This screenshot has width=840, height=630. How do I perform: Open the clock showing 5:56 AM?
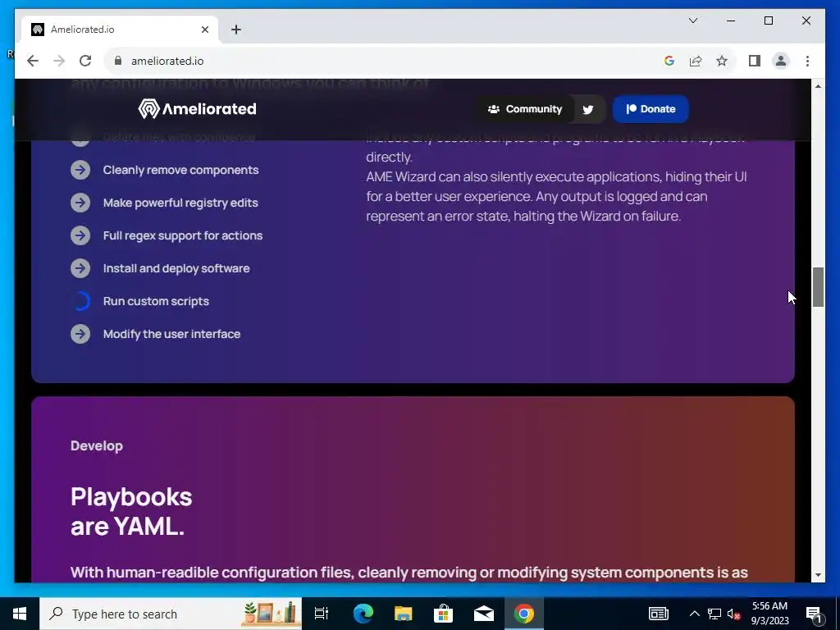click(769, 614)
